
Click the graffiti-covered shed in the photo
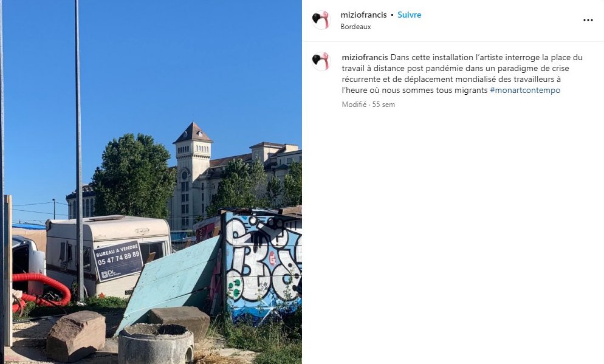[x=262, y=266]
